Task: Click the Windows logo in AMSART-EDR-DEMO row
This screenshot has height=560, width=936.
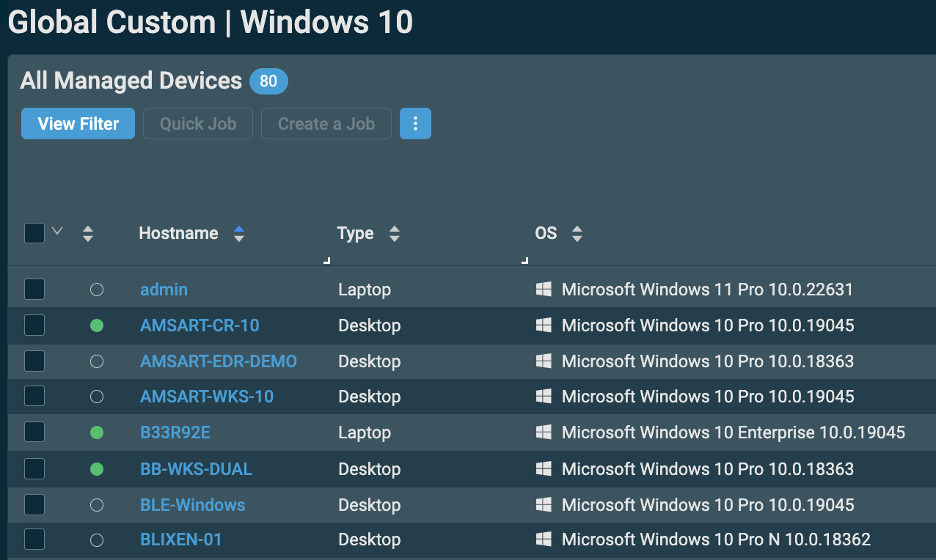Action: click(544, 361)
